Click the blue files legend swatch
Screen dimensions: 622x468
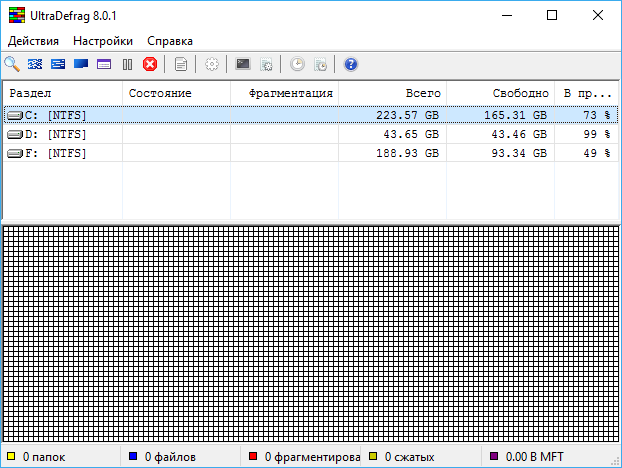tap(133, 456)
